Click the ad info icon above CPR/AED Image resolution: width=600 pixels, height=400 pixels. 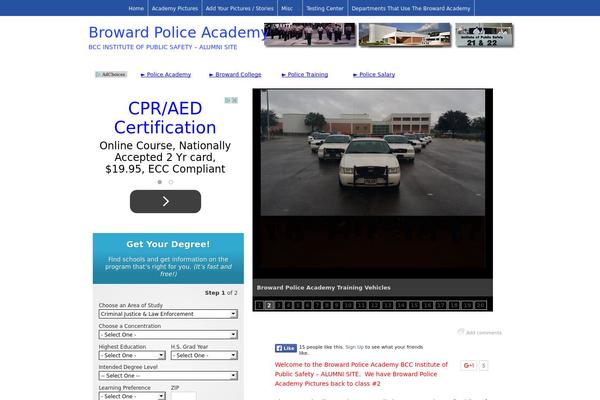coord(227,100)
